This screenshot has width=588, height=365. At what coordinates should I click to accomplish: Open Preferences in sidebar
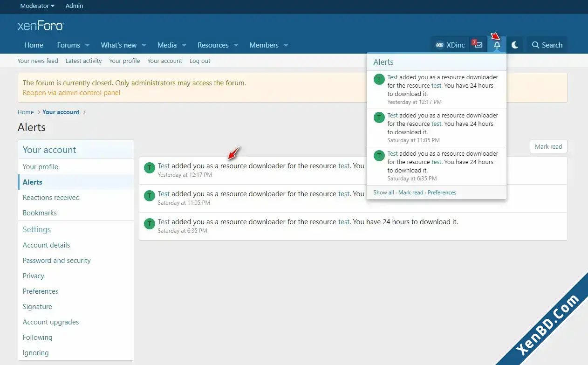coord(75,291)
